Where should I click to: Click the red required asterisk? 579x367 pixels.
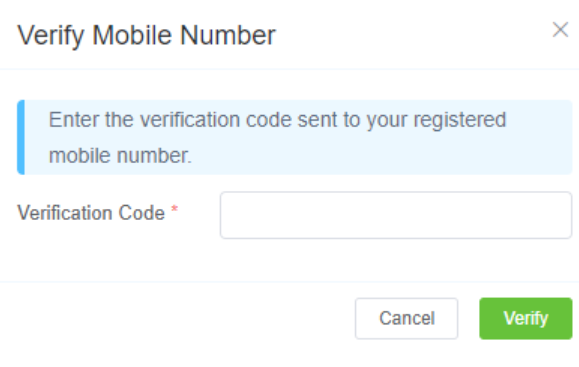click(174, 210)
